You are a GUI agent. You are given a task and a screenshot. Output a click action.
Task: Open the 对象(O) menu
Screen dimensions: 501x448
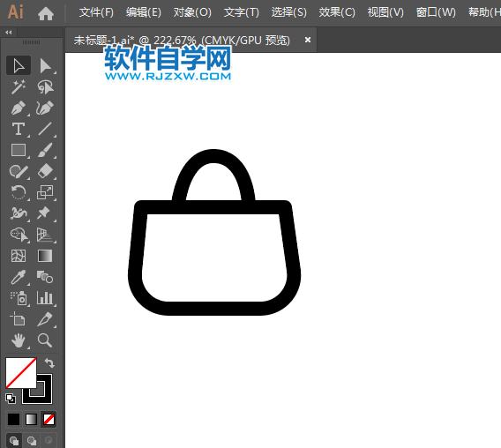point(192,12)
